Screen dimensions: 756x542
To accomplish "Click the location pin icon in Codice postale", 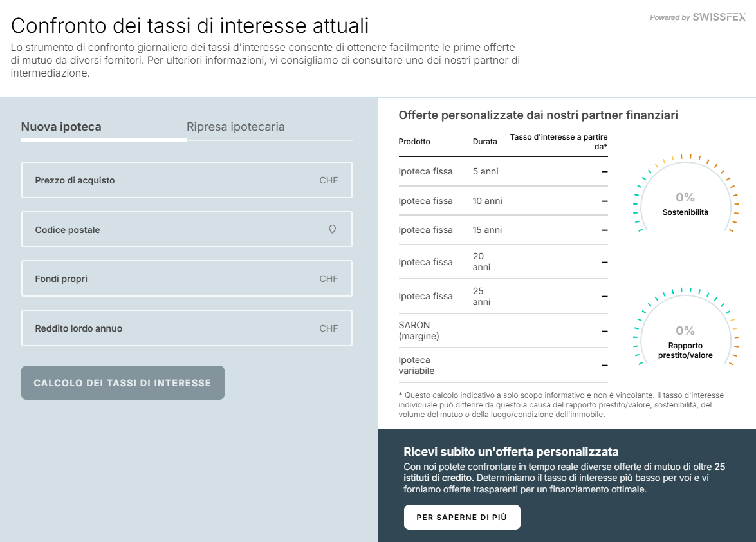I will [332, 229].
